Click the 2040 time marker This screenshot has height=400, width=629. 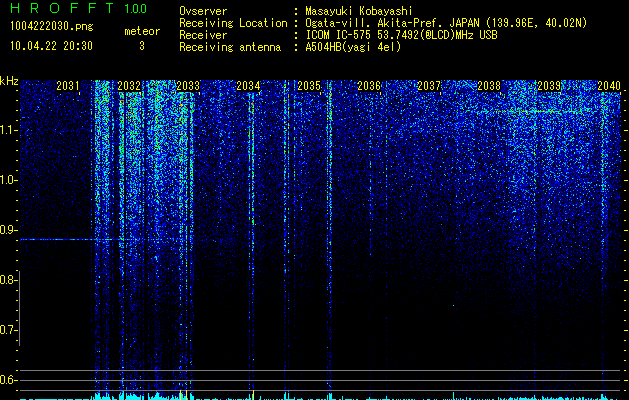point(609,86)
